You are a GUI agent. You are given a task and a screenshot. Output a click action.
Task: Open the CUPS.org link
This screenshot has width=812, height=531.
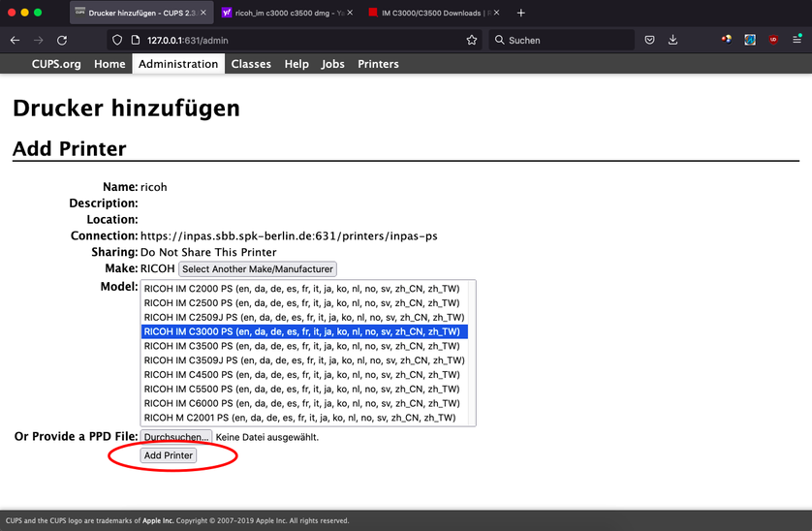tap(56, 64)
